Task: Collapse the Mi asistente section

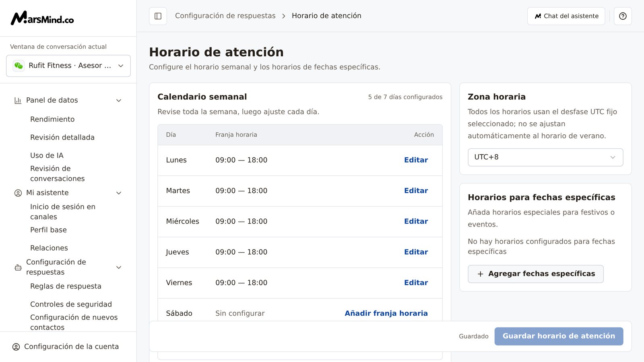Action: pyautogui.click(x=119, y=193)
